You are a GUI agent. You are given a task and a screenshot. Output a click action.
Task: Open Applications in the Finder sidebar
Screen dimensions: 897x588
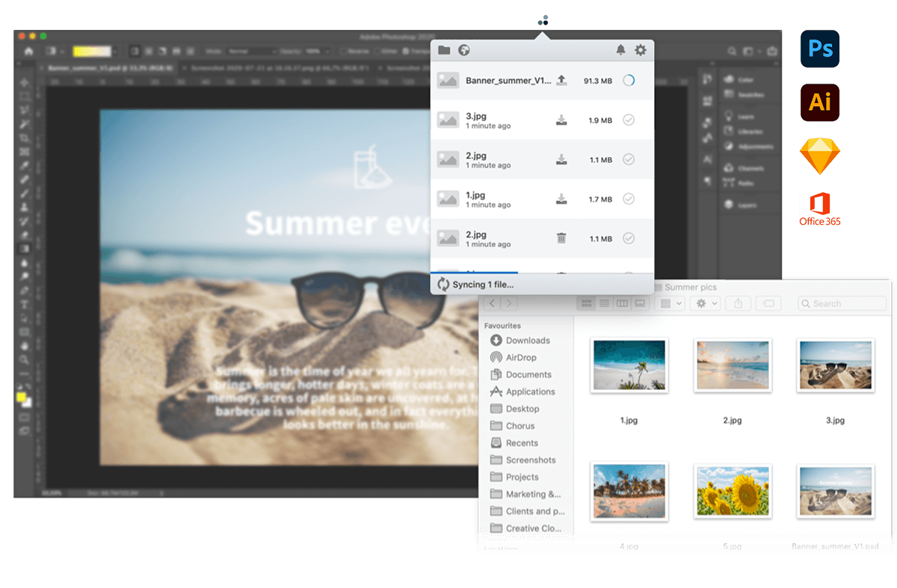(x=523, y=392)
